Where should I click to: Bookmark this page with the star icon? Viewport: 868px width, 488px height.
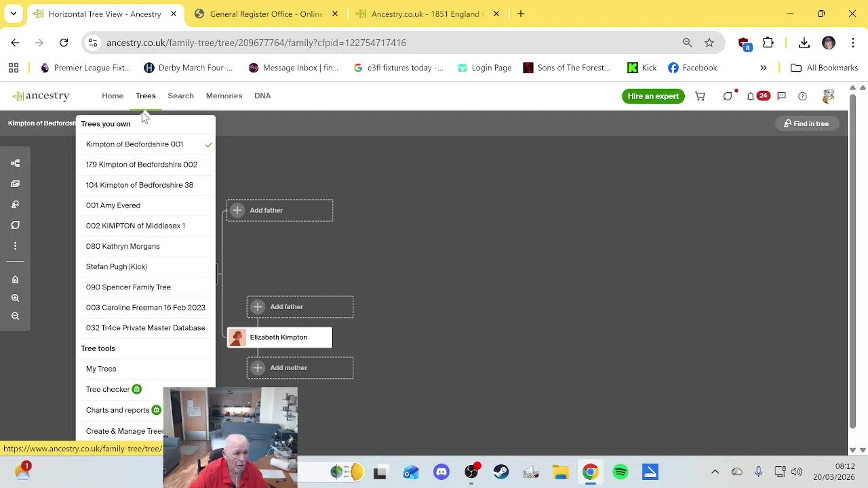(x=709, y=43)
